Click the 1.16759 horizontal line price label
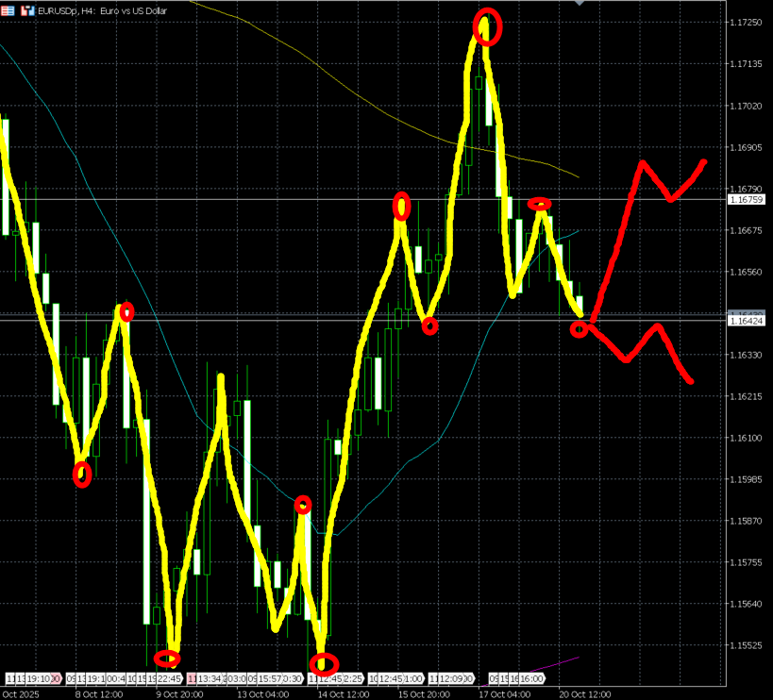The image size is (773, 700). click(747, 200)
